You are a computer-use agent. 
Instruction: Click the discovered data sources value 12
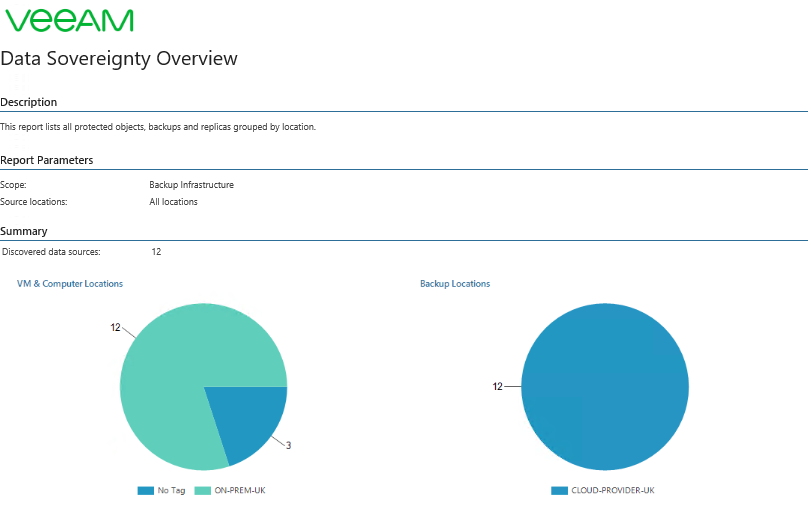(x=156, y=252)
